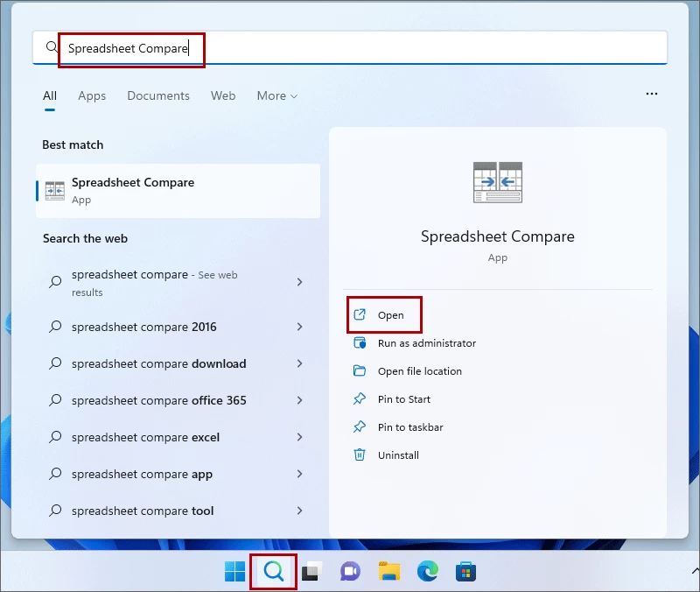The height and width of the screenshot is (592, 700).
Task: Select Pin to taskbar
Action: click(410, 427)
